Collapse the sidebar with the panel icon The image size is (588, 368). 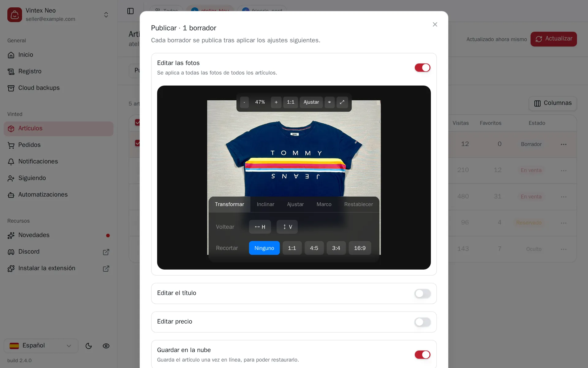[x=130, y=11]
